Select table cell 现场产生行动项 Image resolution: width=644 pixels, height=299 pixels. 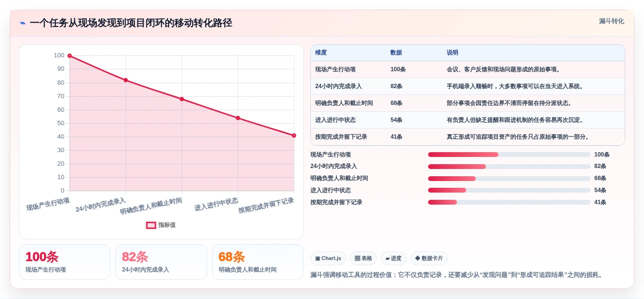coord(335,69)
